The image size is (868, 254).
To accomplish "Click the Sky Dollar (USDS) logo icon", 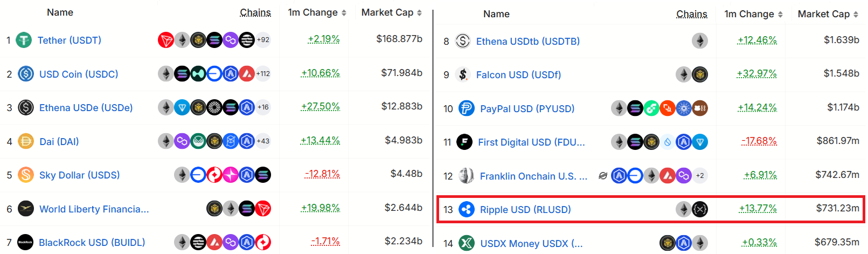I will (26, 175).
